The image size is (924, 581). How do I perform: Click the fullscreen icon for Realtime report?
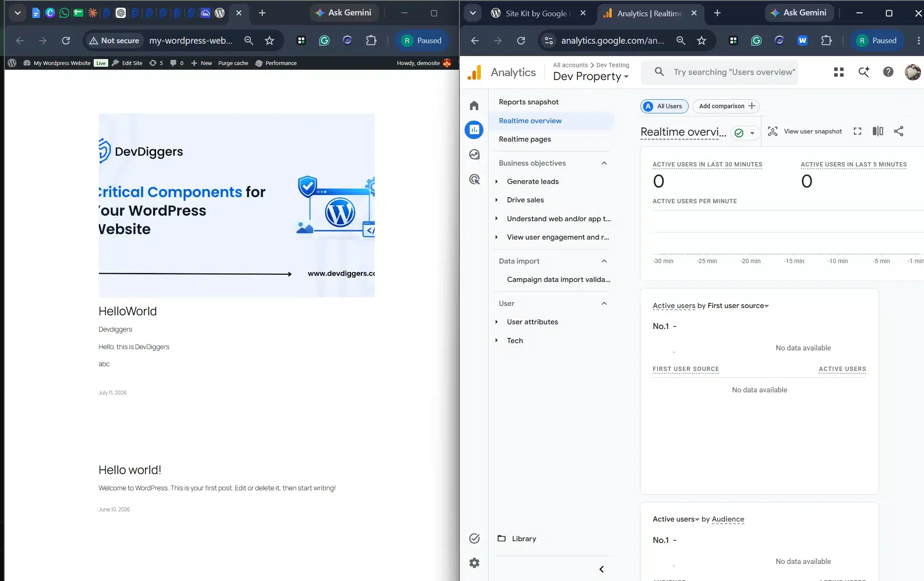pos(857,131)
